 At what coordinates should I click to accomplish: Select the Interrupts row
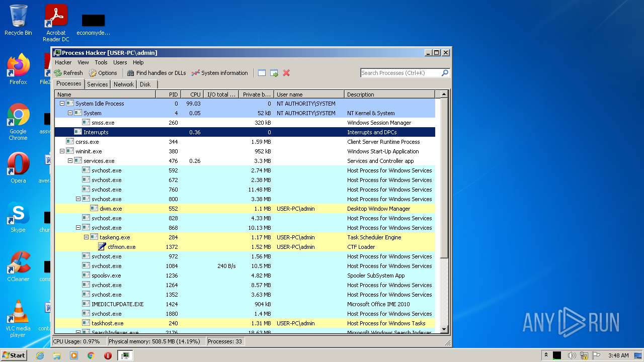245,132
